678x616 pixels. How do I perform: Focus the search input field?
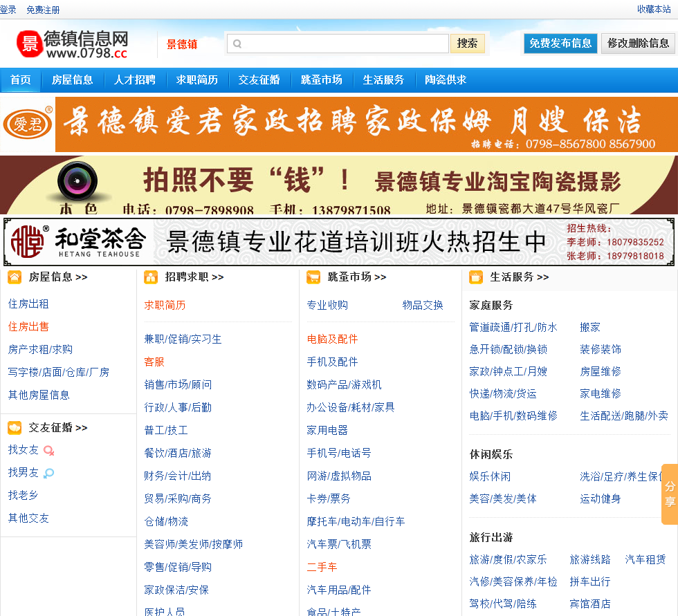click(338, 44)
